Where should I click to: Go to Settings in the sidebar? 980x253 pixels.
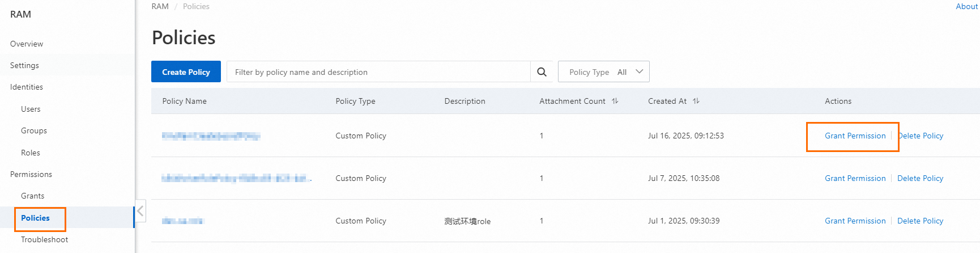[24, 65]
